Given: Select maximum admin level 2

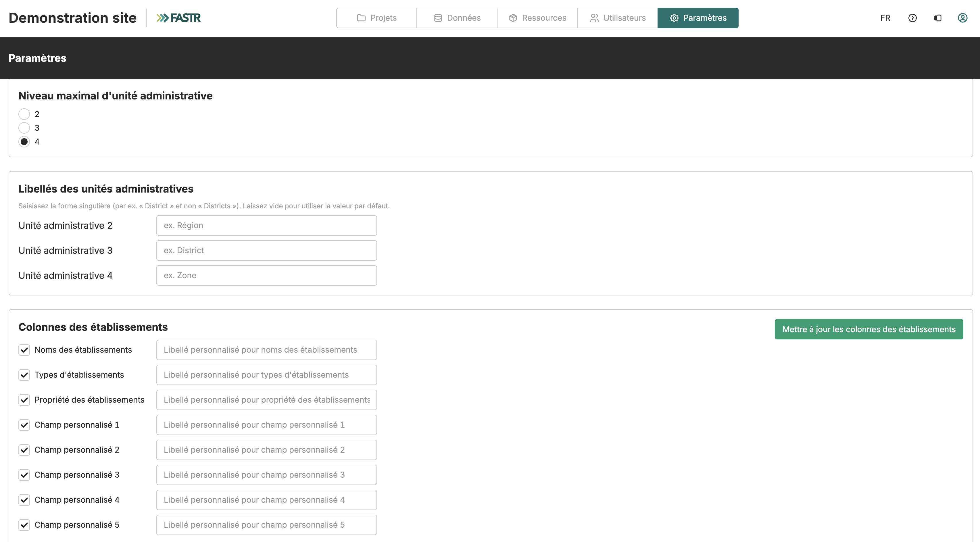Looking at the screenshot, I should (x=24, y=114).
